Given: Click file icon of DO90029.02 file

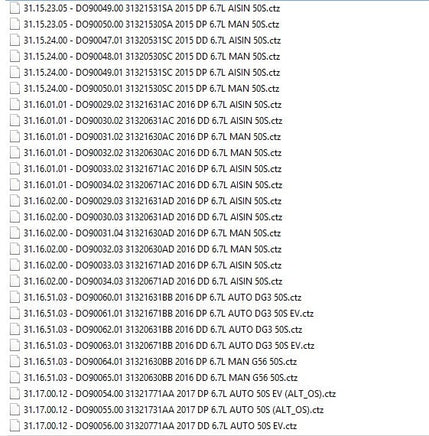Looking at the screenshot, I should coord(15,104).
